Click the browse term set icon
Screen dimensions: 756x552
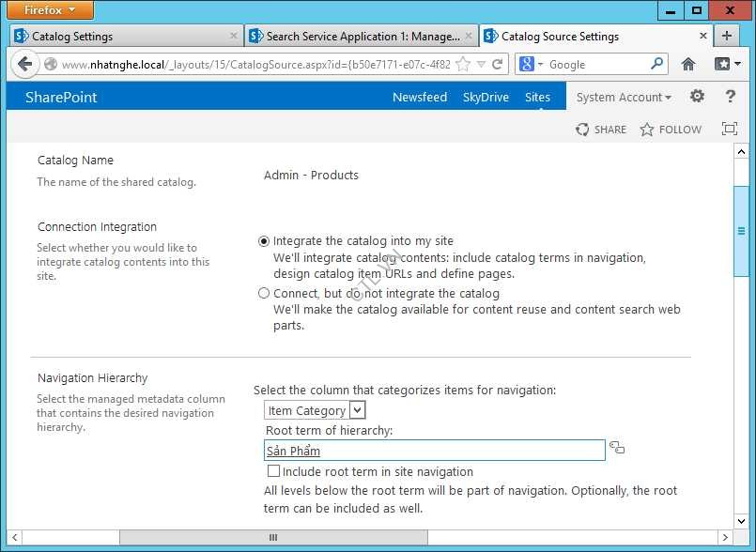[616, 448]
